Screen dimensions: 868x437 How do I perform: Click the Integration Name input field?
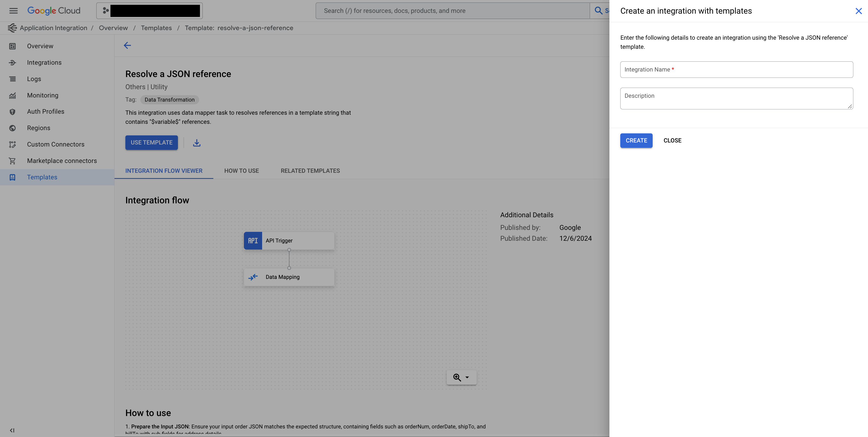tap(737, 69)
